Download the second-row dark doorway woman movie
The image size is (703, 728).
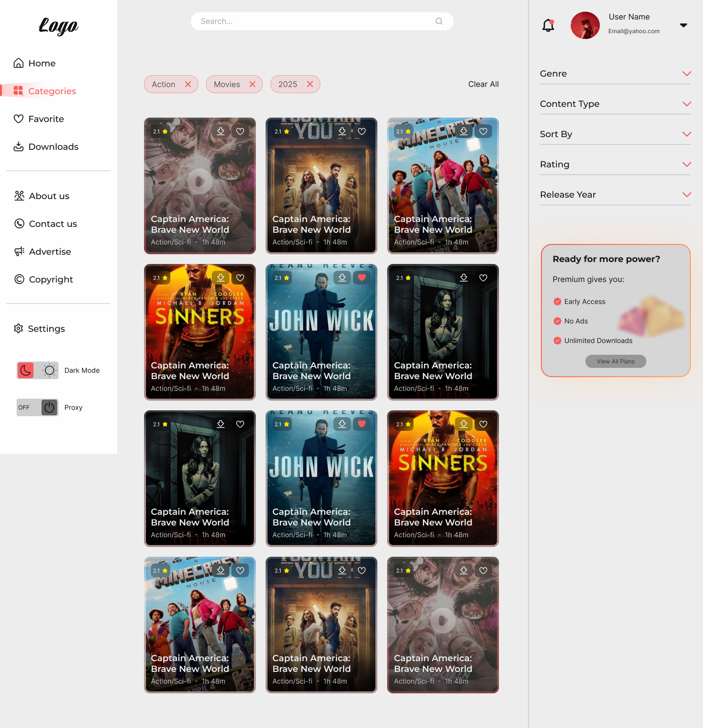(x=464, y=278)
